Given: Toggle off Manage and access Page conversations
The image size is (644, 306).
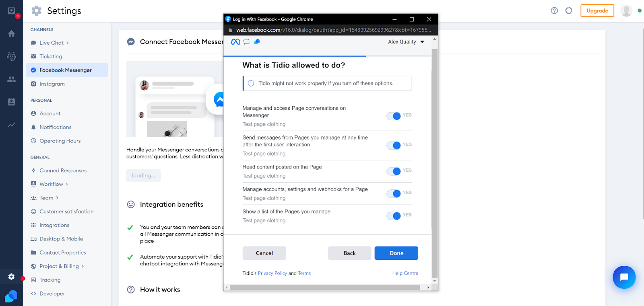Looking at the screenshot, I should pos(394,116).
